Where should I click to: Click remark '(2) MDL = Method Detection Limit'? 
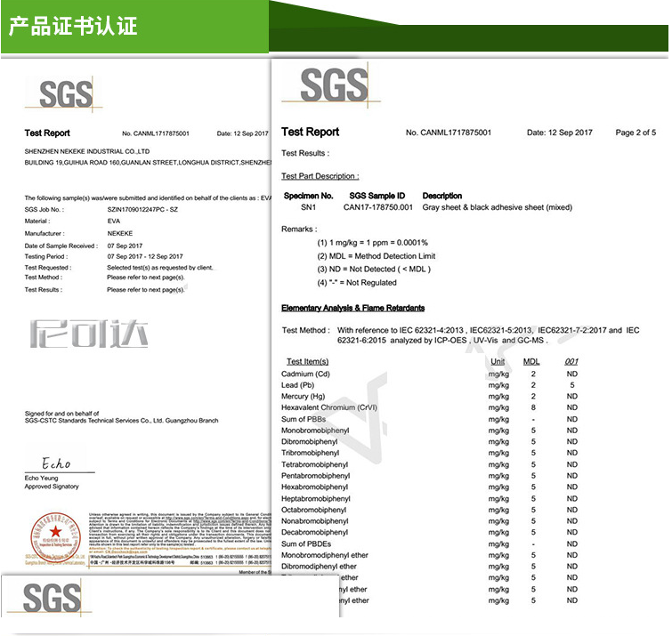point(376,256)
